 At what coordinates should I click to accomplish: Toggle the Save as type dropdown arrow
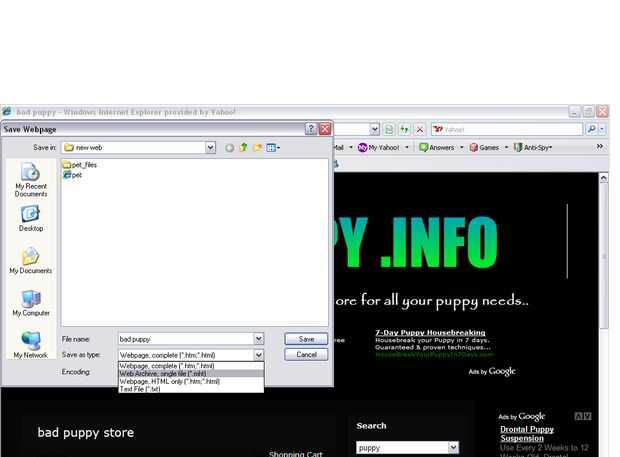pos(259,355)
